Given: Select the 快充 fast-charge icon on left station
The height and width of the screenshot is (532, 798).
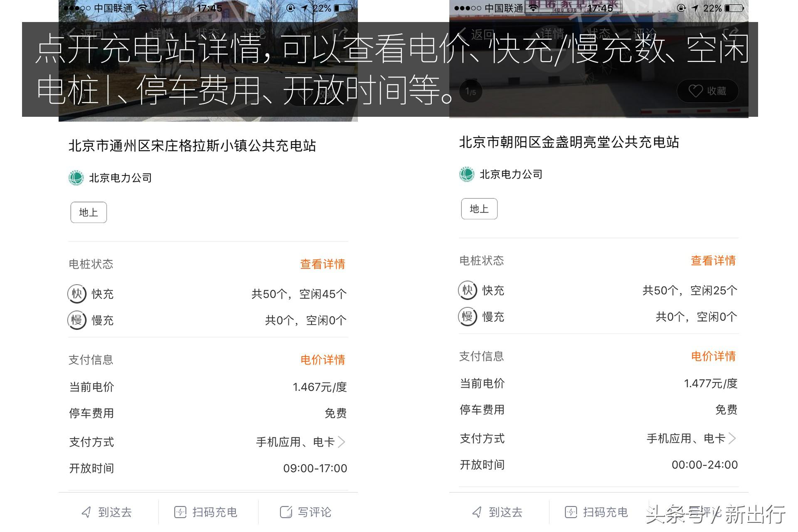Looking at the screenshot, I should coord(77,293).
